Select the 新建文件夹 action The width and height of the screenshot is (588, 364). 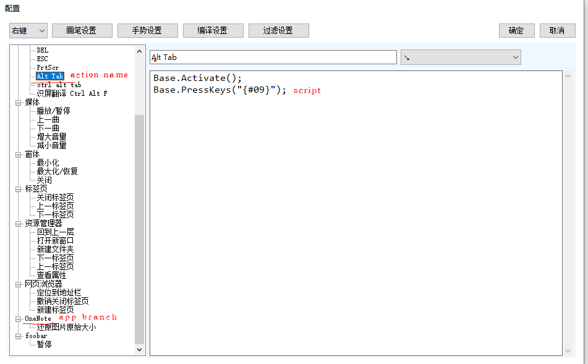[55, 250]
